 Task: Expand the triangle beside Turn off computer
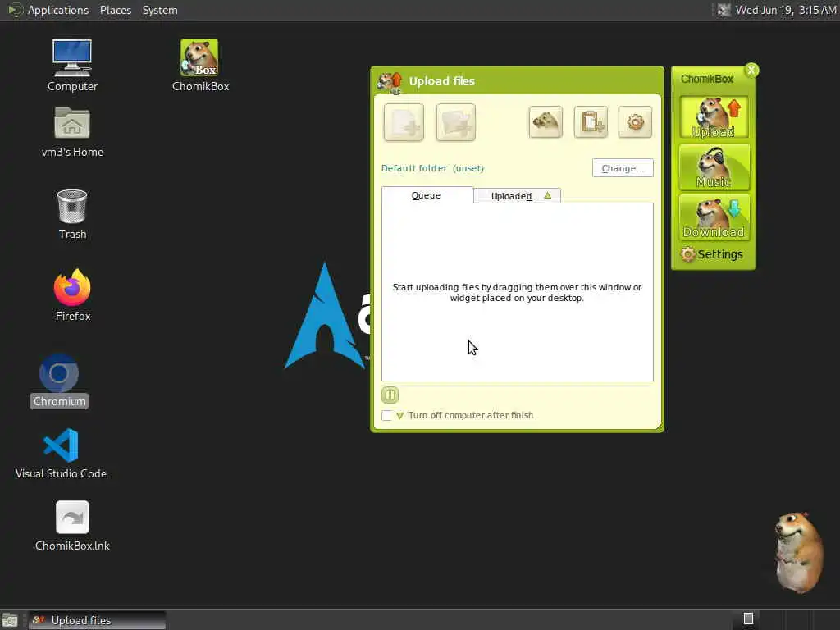[399, 416]
